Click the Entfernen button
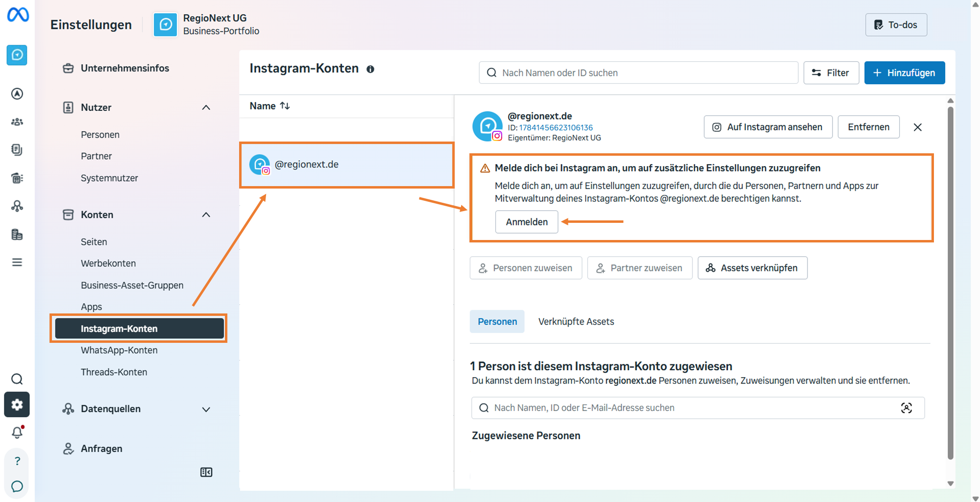This screenshot has height=502, width=980. 868,127
